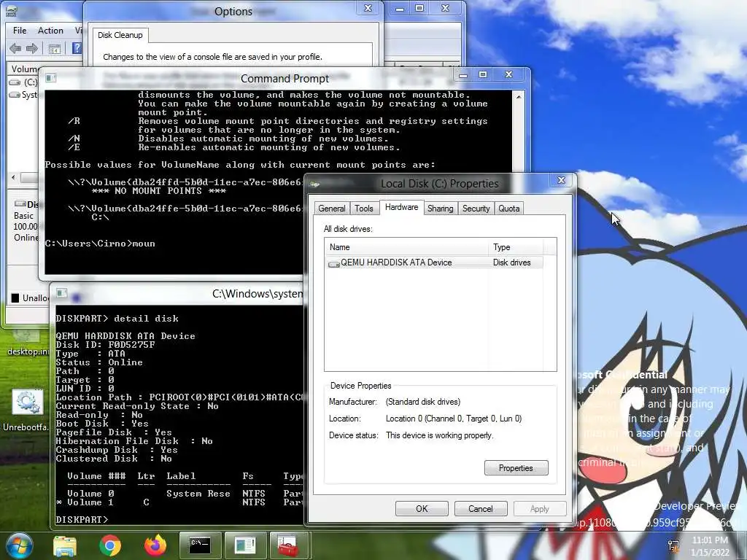Click the Command Prompt window system icon

click(x=51, y=77)
